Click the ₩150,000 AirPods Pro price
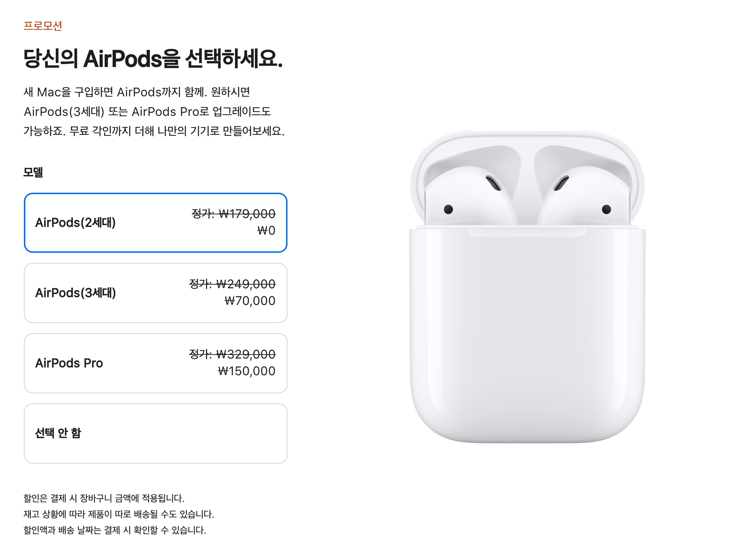756x549 pixels. point(247,371)
